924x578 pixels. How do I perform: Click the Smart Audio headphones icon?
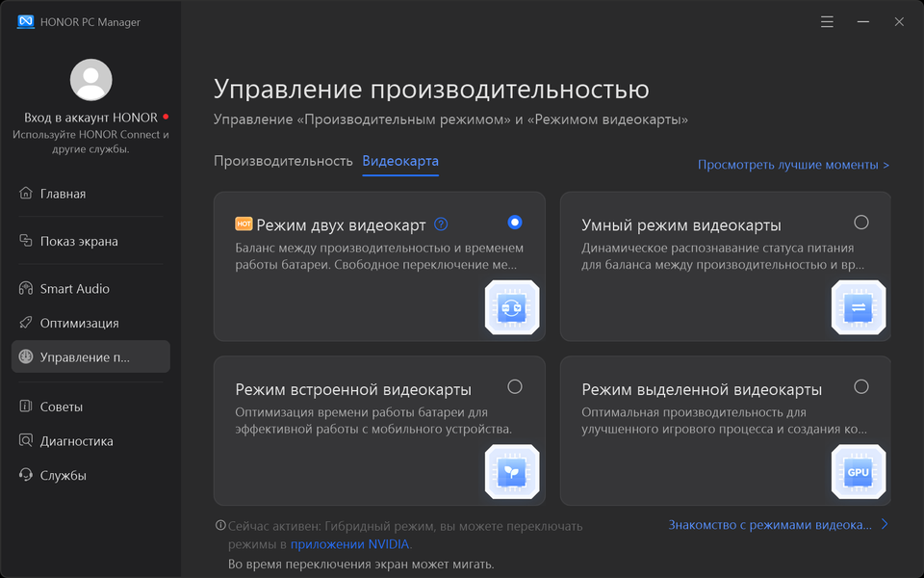coord(25,288)
